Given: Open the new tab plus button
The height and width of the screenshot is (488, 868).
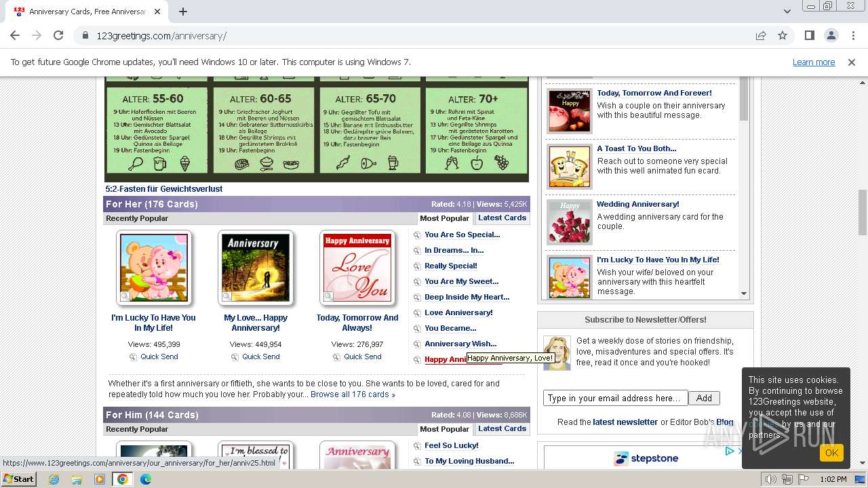Looking at the screenshot, I should pyautogui.click(x=183, y=12).
